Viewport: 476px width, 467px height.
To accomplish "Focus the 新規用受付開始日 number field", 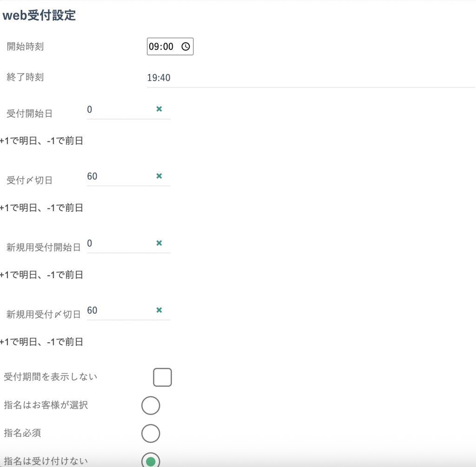I will point(119,244).
